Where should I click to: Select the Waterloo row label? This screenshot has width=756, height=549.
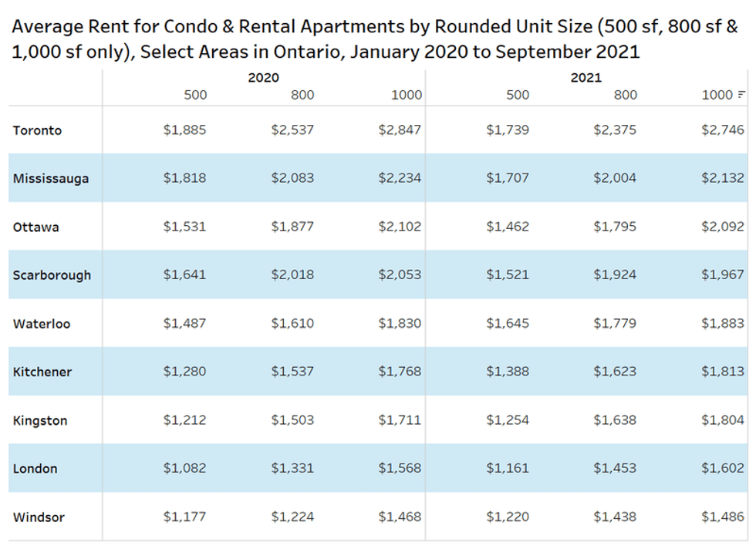tap(42, 324)
